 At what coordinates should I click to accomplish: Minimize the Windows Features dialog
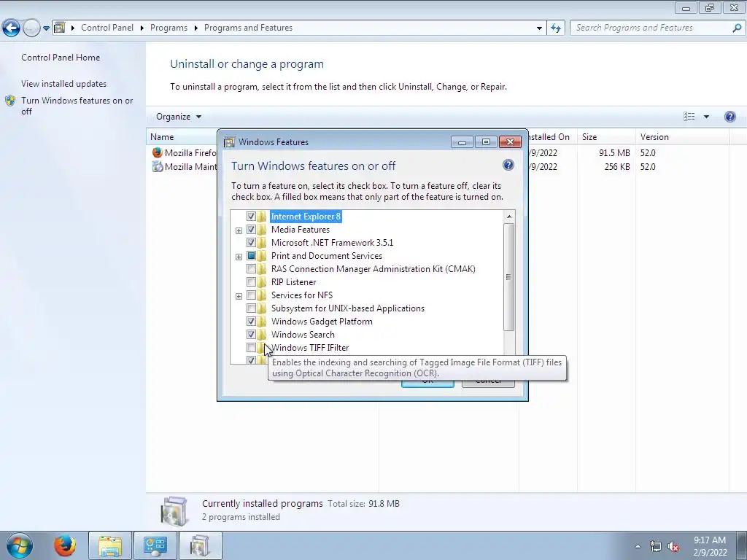pyautogui.click(x=462, y=142)
